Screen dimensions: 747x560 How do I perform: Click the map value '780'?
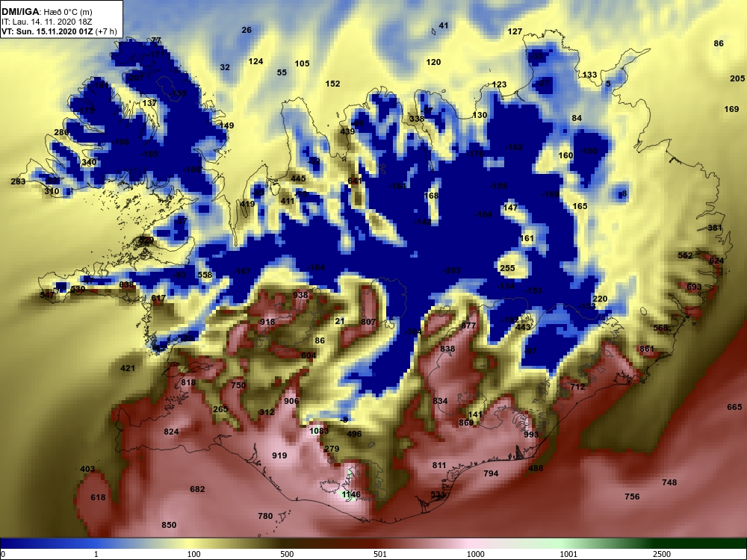click(x=265, y=516)
